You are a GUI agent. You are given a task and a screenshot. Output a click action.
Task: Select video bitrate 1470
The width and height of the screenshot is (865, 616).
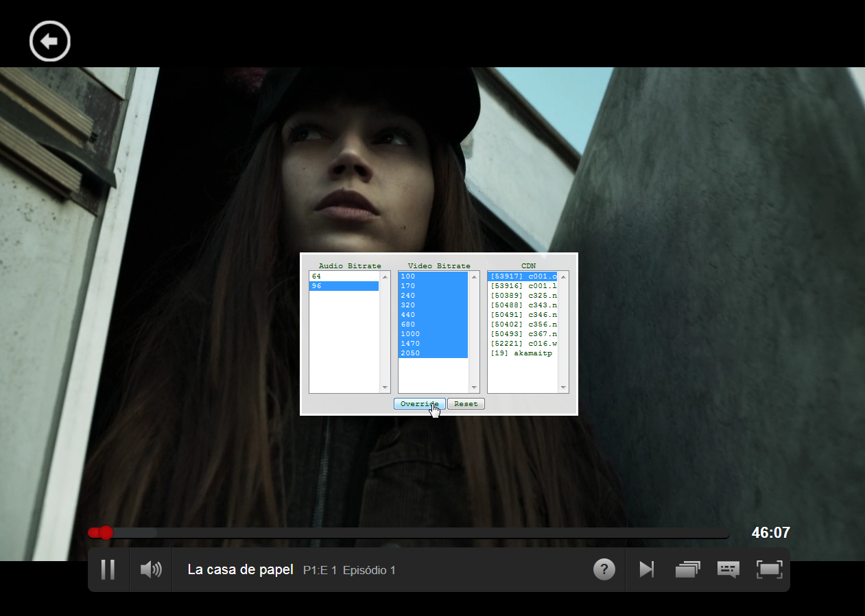433,344
